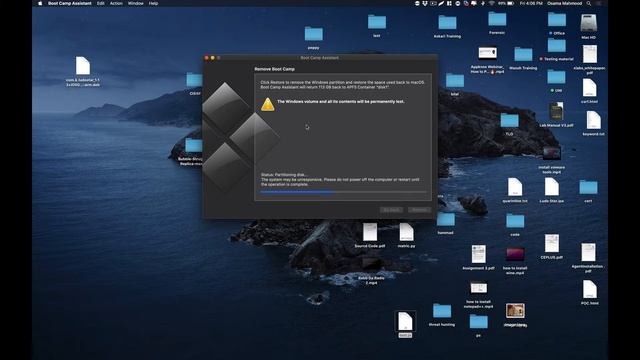Select the keyword.txt file
The height and width of the screenshot is (360, 640).
[x=593, y=121]
